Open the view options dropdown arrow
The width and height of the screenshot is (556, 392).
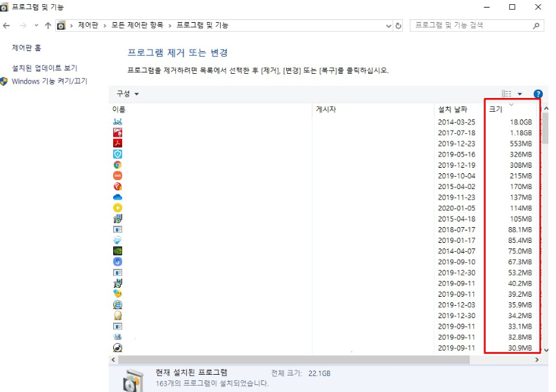click(520, 94)
